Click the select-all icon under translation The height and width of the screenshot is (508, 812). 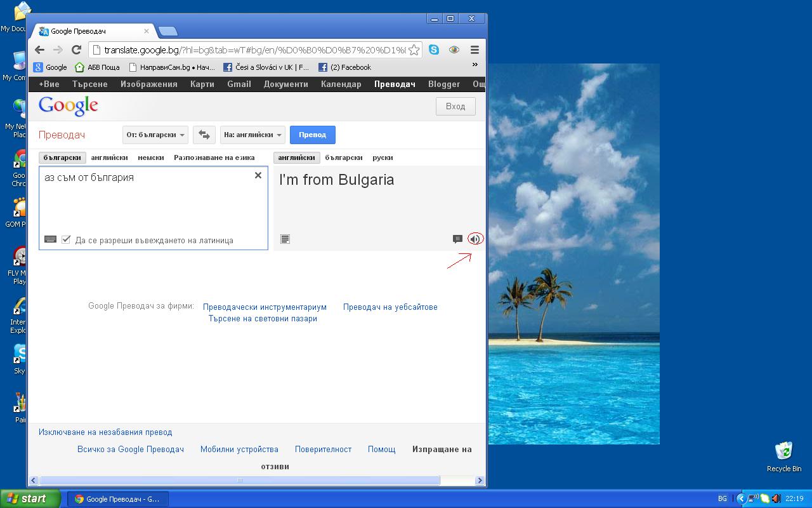pos(285,239)
